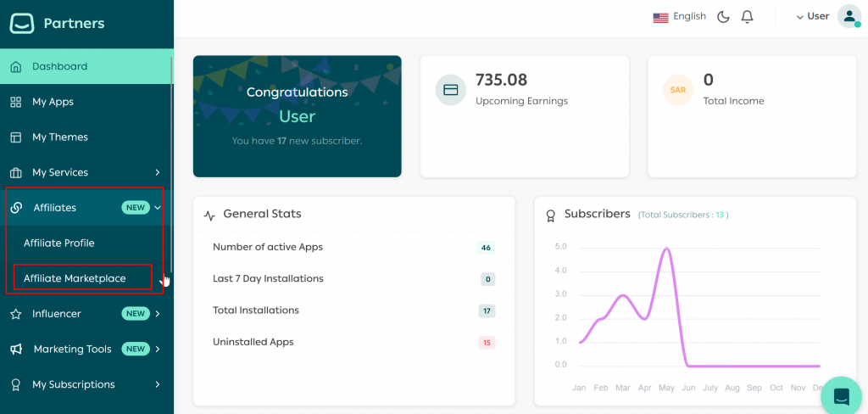Viewport: 868px width, 414px height.
Task: Click the sidebar vertical scrollbar
Action: 171,161
